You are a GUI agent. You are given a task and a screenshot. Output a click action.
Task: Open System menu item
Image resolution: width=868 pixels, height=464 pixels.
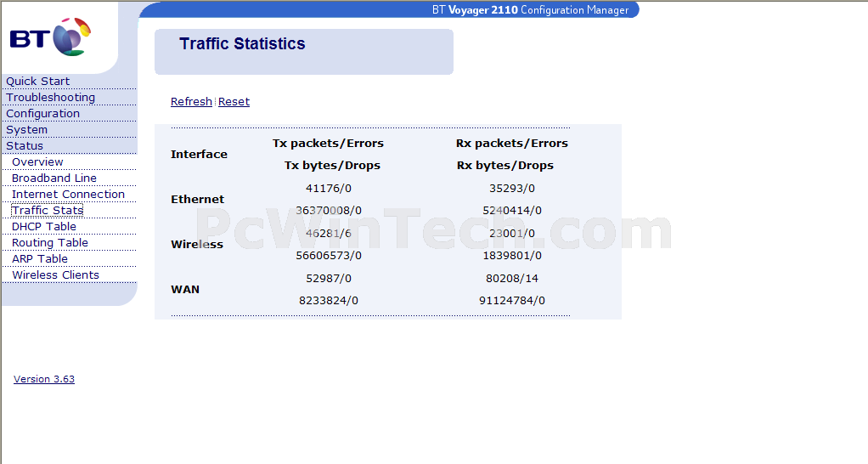(26, 129)
